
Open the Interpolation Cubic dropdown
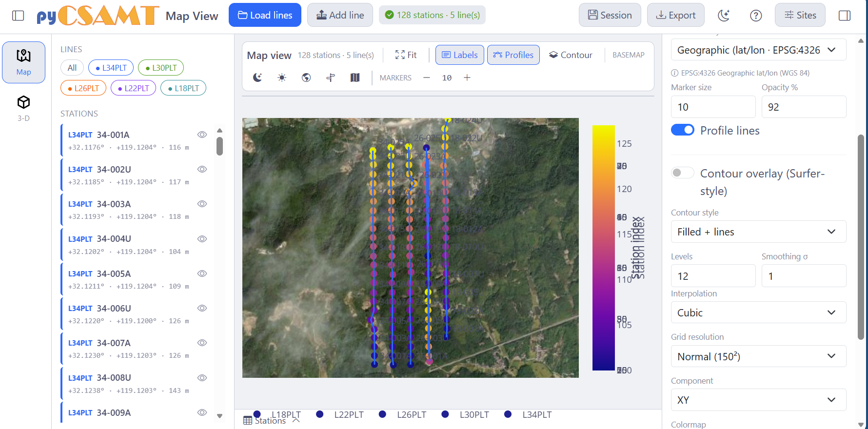pos(758,312)
